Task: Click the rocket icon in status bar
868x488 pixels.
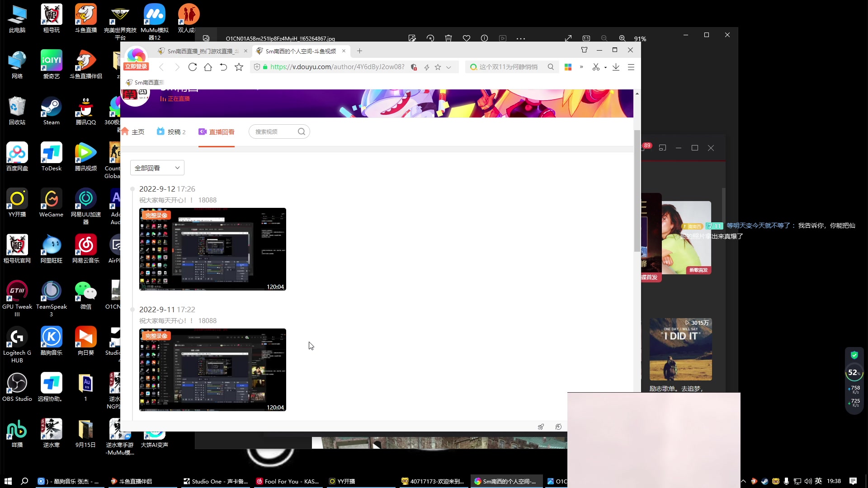Action: (541, 427)
